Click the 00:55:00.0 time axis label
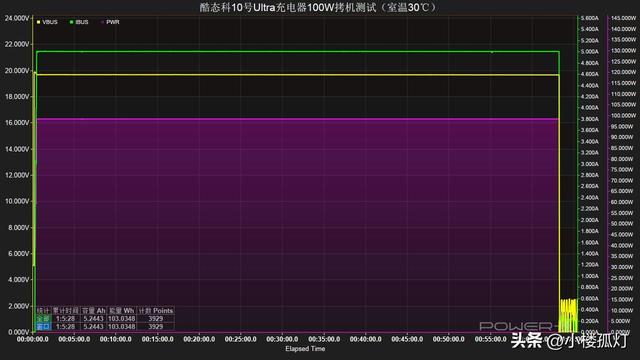This screenshot has width=640, height=360. (x=490, y=339)
